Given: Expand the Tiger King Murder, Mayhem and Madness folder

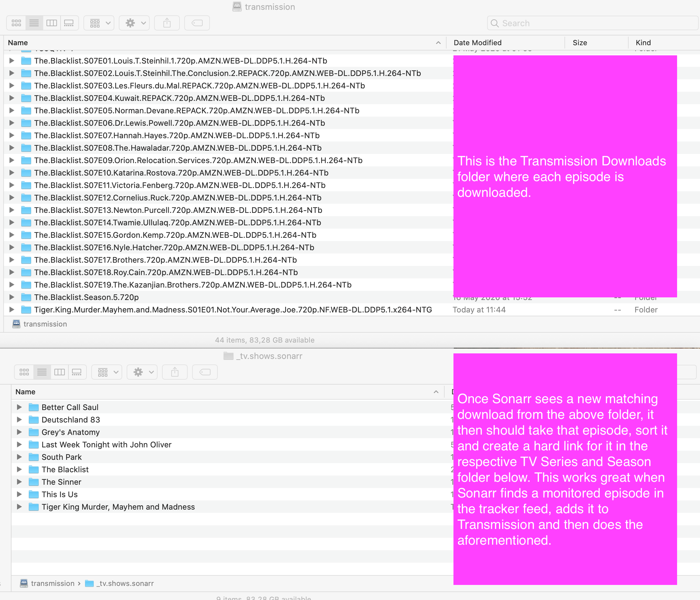Looking at the screenshot, I should click(19, 507).
